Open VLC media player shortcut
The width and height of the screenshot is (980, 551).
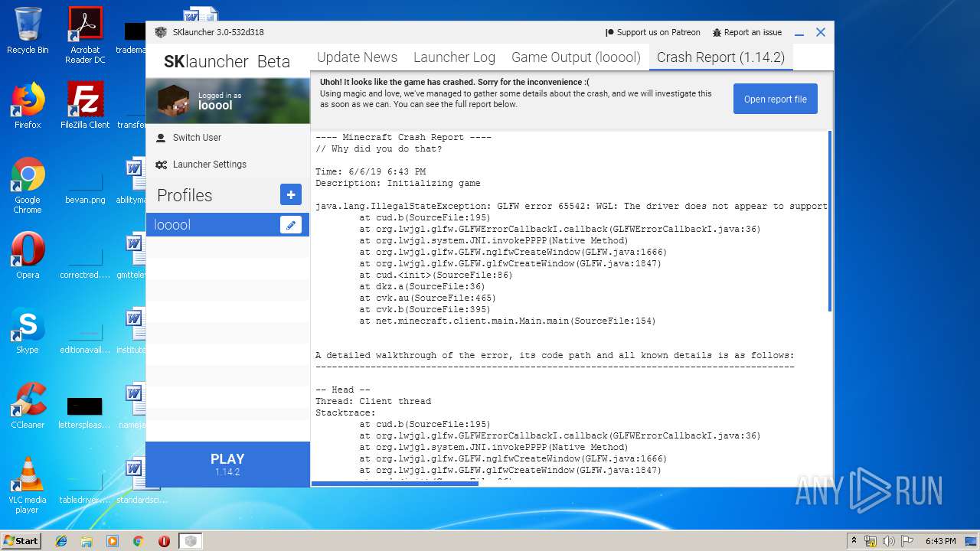pyautogui.click(x=28, y=485)
